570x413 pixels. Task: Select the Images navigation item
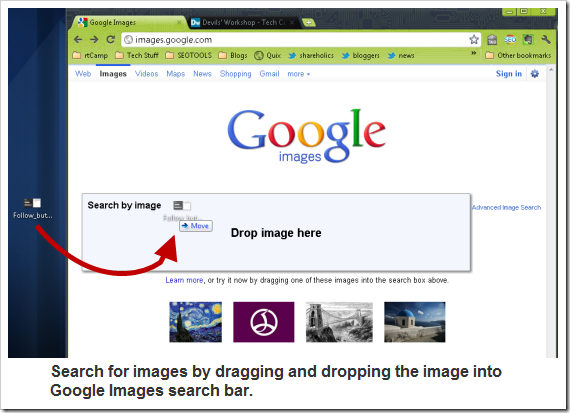tap(113, 74)
